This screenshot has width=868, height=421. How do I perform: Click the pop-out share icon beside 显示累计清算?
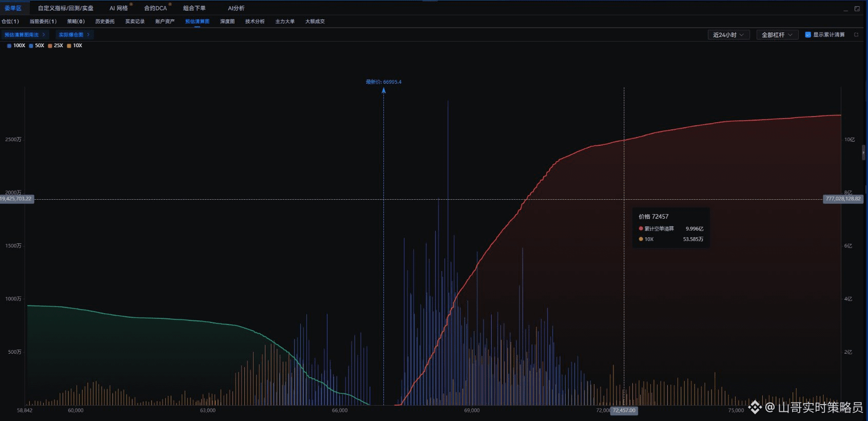pos(856,35)
